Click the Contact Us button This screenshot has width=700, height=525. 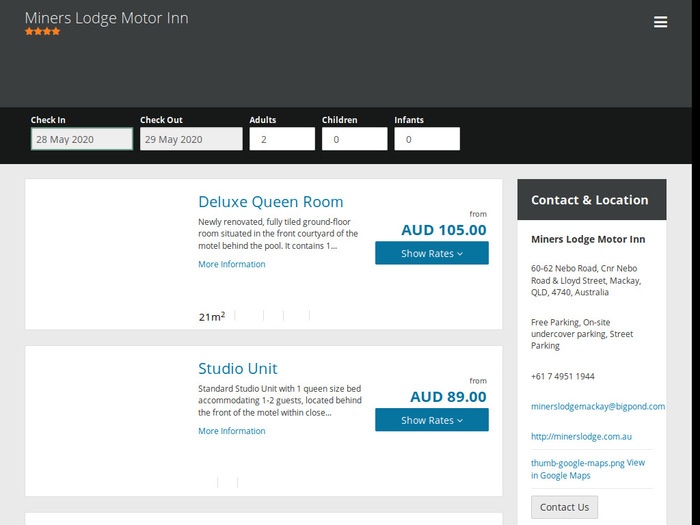[564, 507]
